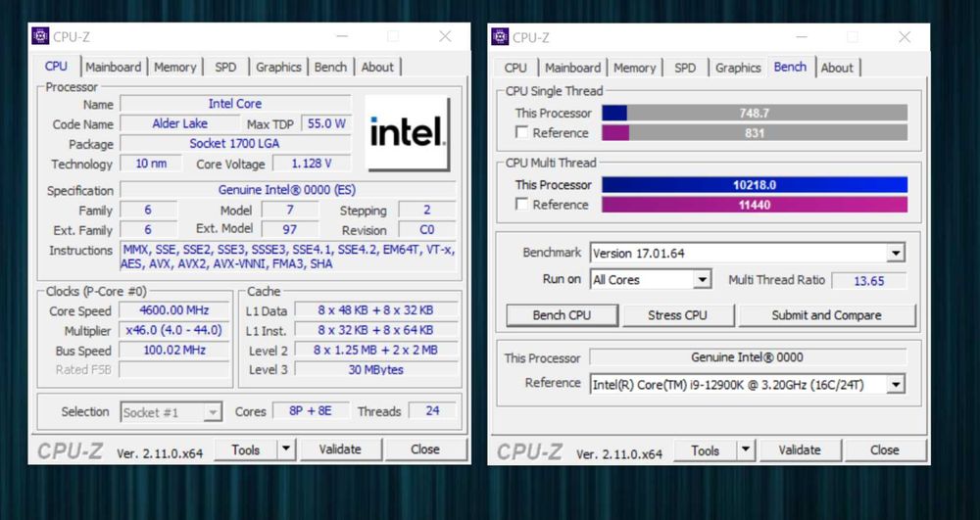Switch to Mainboard tab in the left window
The image size is (980, 520).
pyautogui.click(x=113, y=67)
